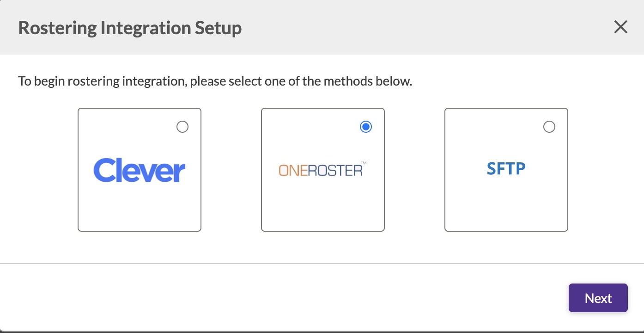Proceed with OneRoster by clicking Next

[598, 298]
